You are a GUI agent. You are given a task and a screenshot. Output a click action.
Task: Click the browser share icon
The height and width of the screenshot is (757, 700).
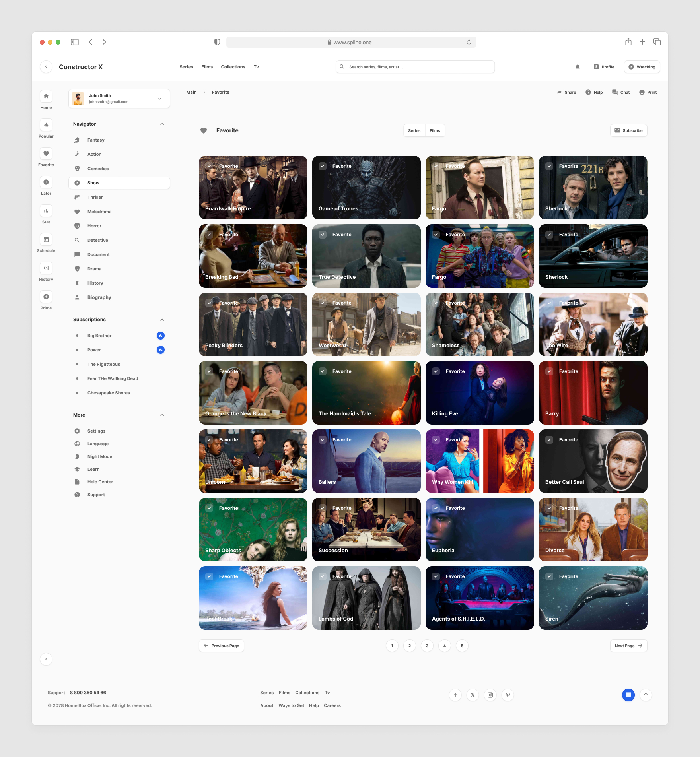[x=628, y=42]
